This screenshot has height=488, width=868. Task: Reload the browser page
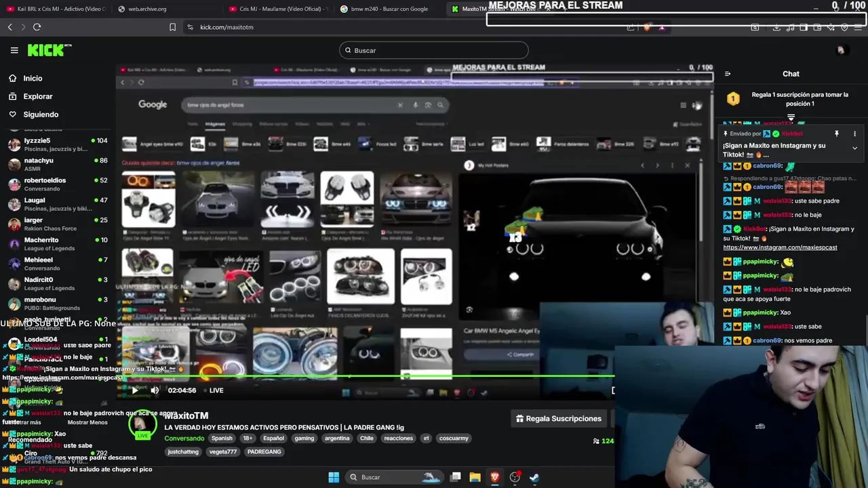[x=37, y=27]
